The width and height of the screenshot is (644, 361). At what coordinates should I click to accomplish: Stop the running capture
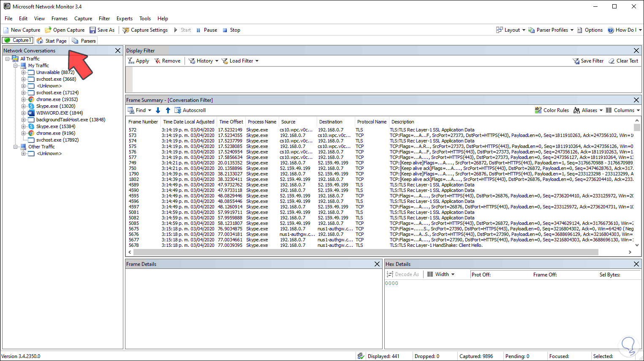click(x=231, y=30)
